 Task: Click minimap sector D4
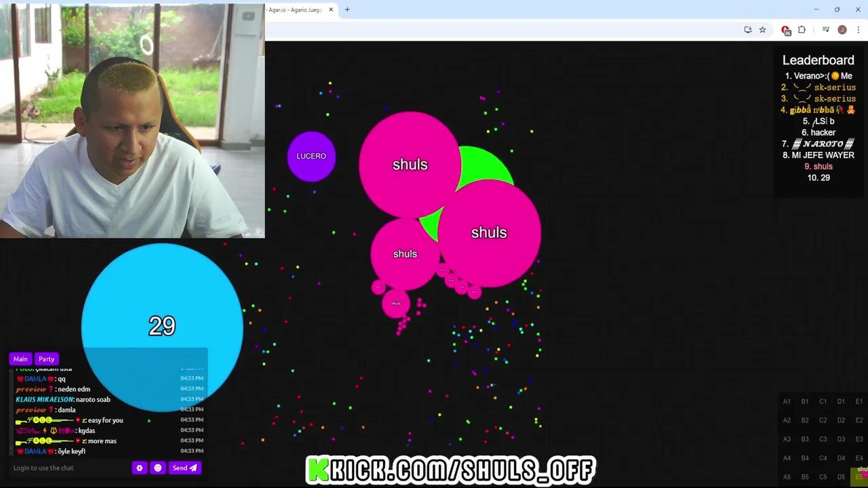pyautogui.click(x=841, y=457)
